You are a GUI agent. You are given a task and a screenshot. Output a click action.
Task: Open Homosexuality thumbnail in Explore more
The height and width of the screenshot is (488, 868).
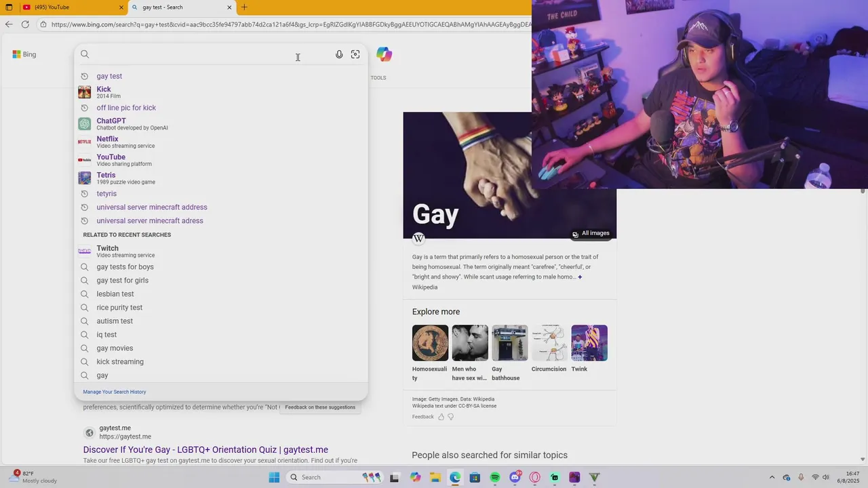point(430,343)
